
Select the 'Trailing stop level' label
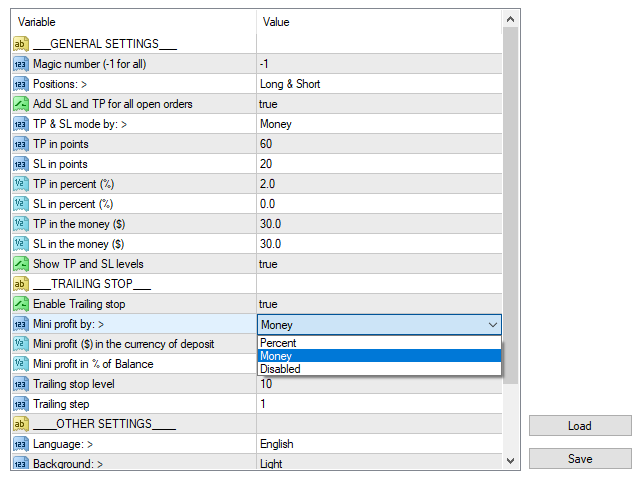[x=74, y=384]
